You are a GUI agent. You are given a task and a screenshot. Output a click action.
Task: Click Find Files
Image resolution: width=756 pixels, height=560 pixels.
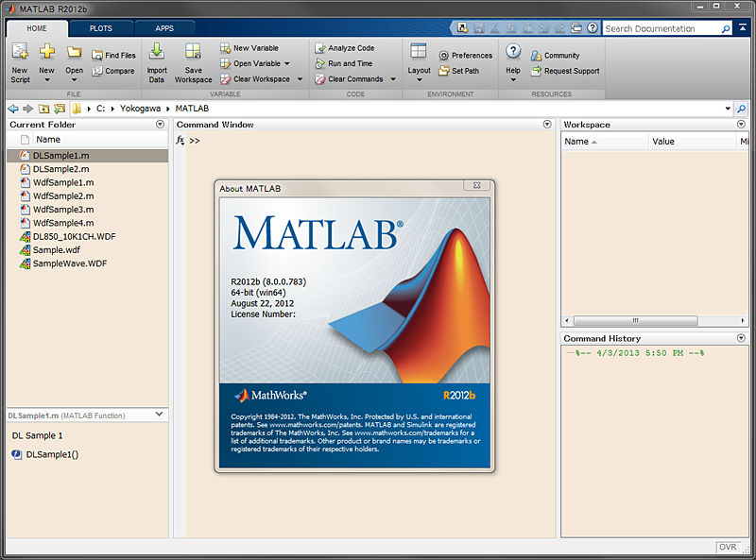[113, 56]
